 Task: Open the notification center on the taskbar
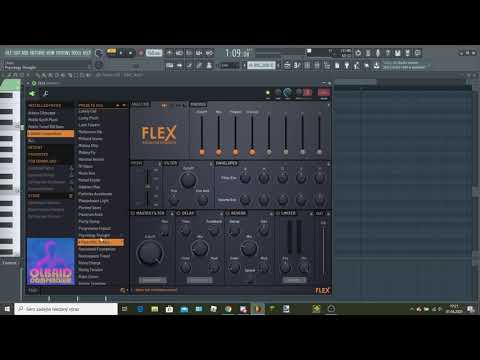471,309
